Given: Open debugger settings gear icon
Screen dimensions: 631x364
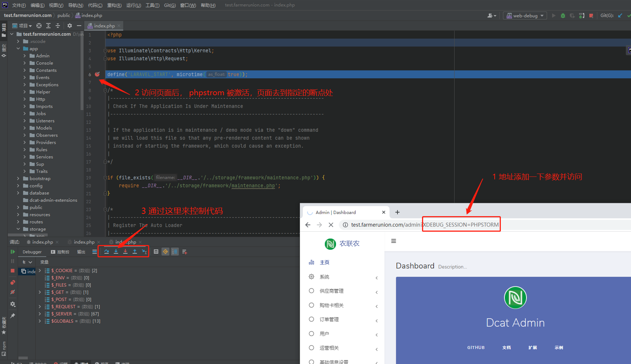Looking at the screenshot, I should point(13,304).
